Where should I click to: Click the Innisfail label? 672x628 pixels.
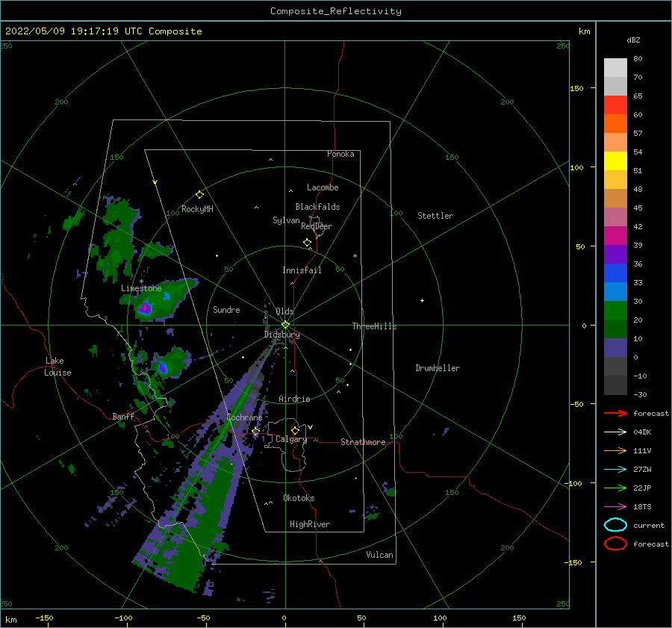tap(302, 270)
